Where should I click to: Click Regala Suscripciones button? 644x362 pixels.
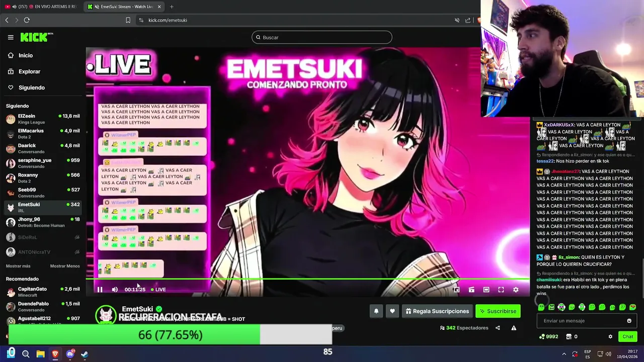(x=437, y=311)
